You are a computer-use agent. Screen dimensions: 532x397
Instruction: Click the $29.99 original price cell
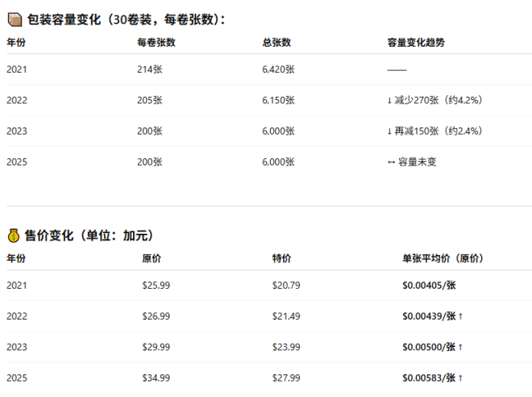click(x=156, y=347)
